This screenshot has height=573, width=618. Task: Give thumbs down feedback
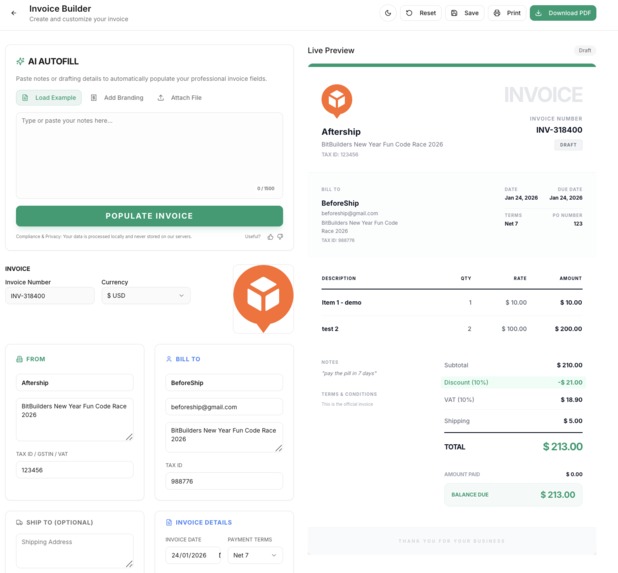(280, 237)
